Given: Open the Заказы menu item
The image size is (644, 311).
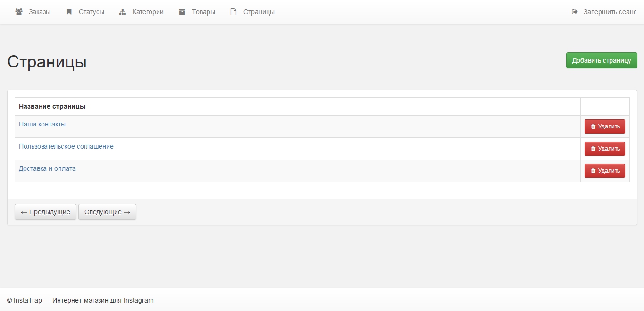Looking at the screenshot, I should tap(39, 12).
